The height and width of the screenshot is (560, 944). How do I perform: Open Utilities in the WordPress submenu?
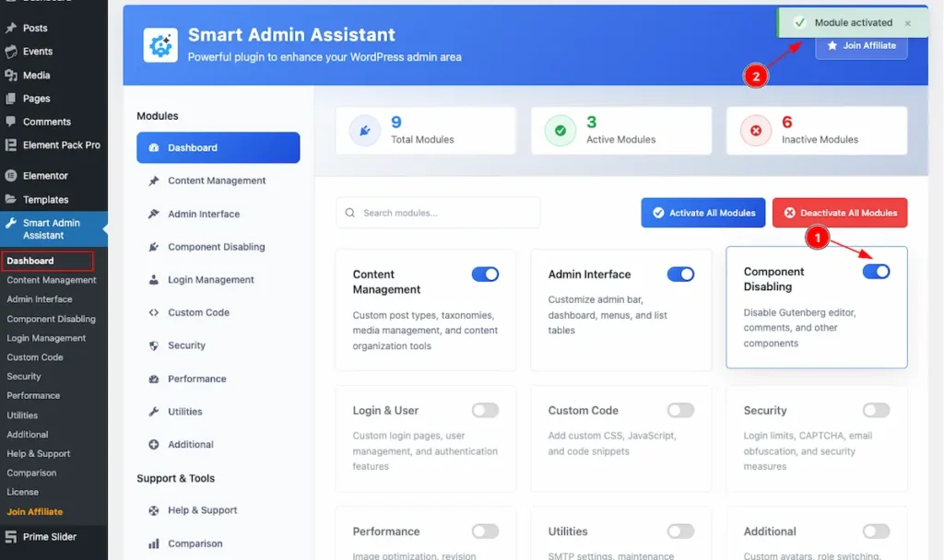tap(22, 415)
